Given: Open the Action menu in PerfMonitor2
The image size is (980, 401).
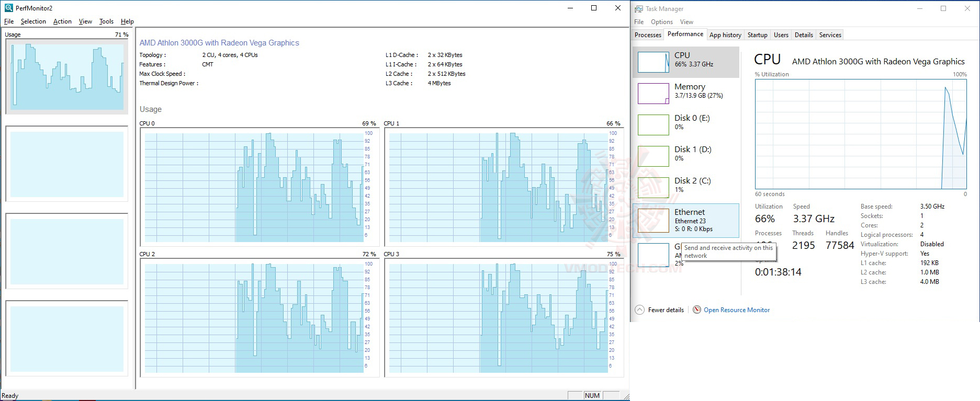Looking at the screenshot, I should (x=62, y=21).
